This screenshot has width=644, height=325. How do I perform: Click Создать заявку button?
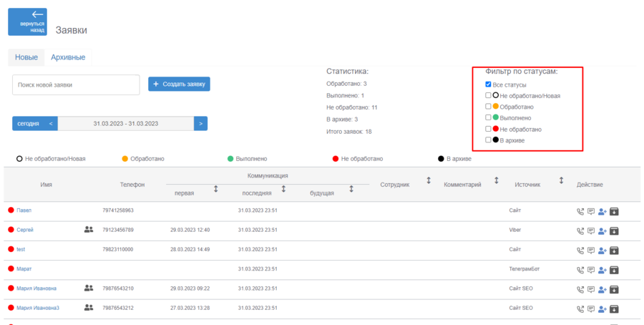pyautogui.click(x=179, y=84)
